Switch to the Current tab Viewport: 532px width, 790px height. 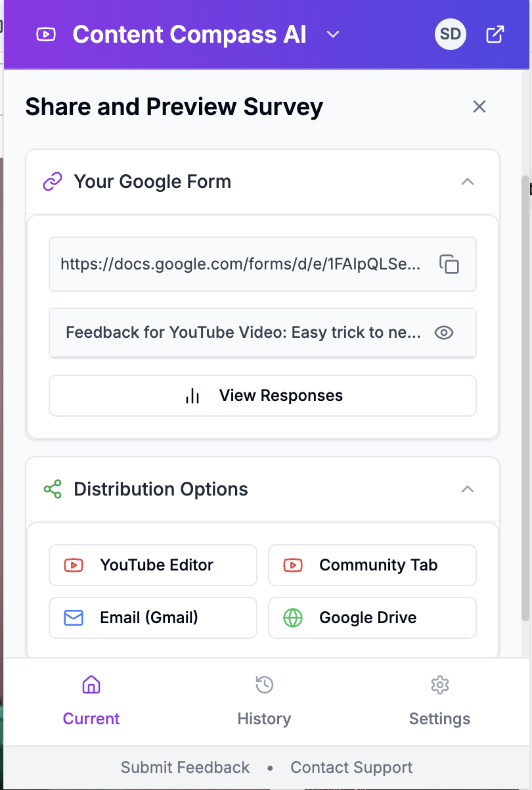click(x=91, y=701)
